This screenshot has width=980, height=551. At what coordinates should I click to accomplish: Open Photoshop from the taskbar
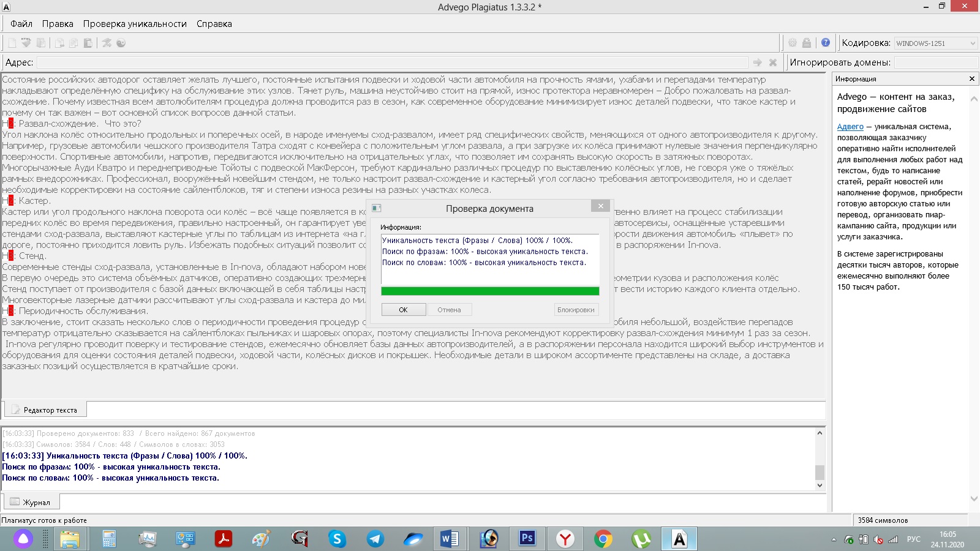point(527,539)
